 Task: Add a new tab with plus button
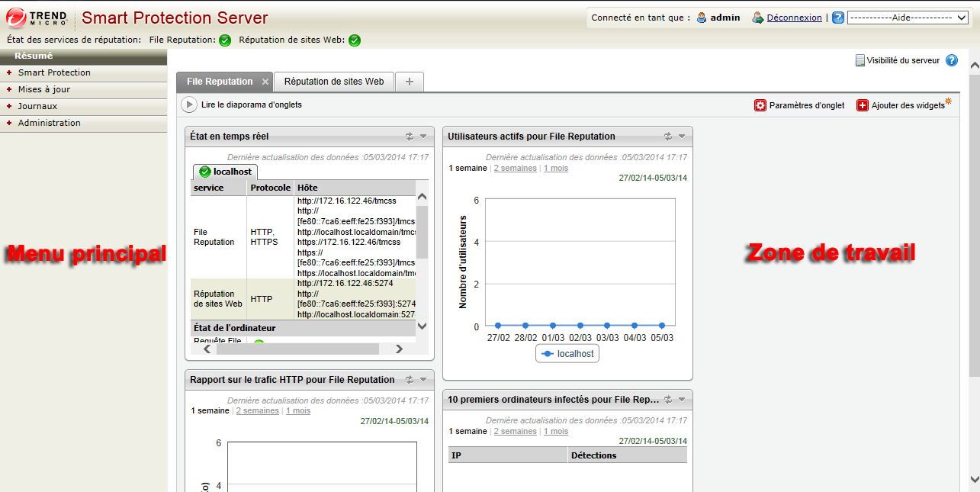tap(410, 82)
